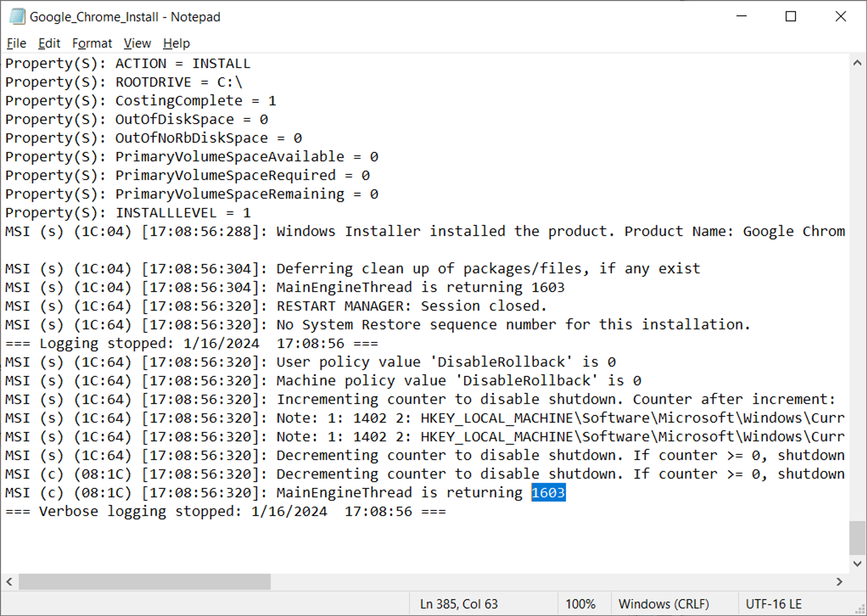Click the 'PrimaryVolumeSpaceAvailable = 0' line
This screenshot has height=616, width=867.
point(191,156)
